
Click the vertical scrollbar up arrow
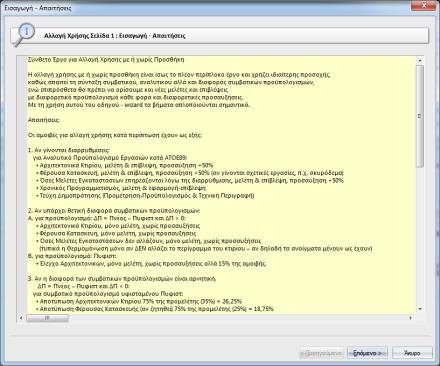(x=420, y=60)
